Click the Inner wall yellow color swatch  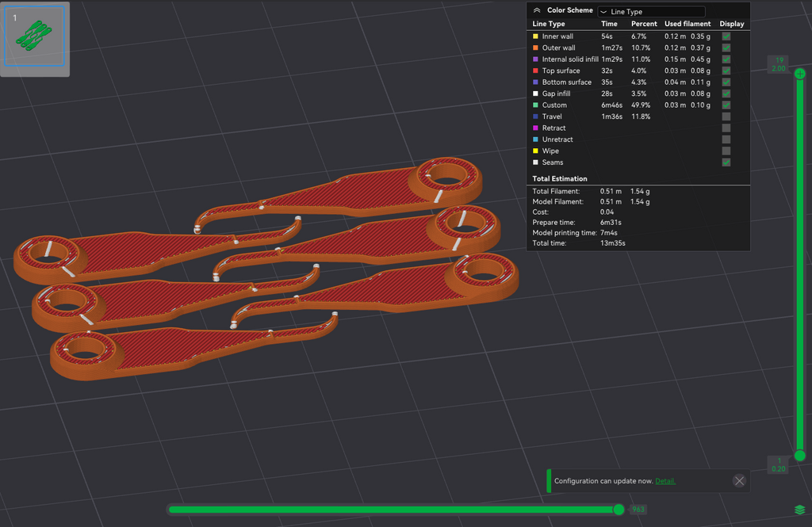(535, 36)
